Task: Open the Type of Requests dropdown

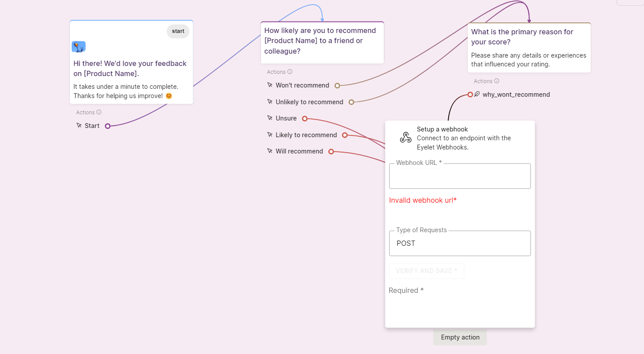Action: pyautogui.click(x=460, y=243)
